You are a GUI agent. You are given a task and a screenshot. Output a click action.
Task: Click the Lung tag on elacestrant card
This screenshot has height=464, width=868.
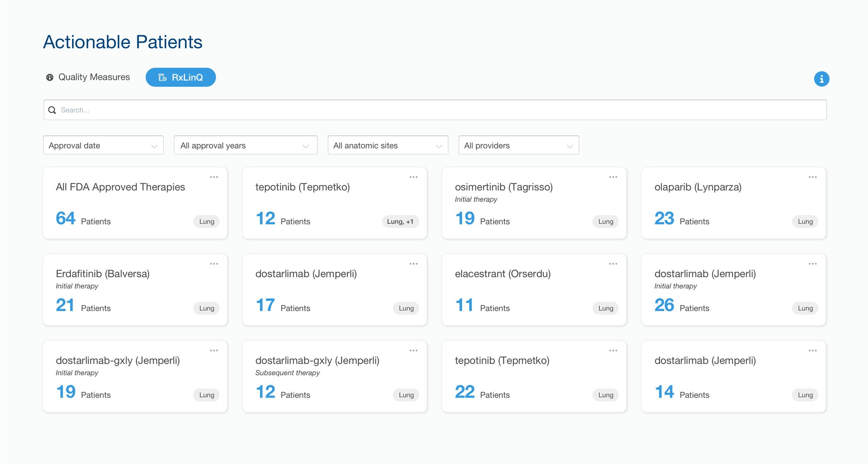[605, 308]
